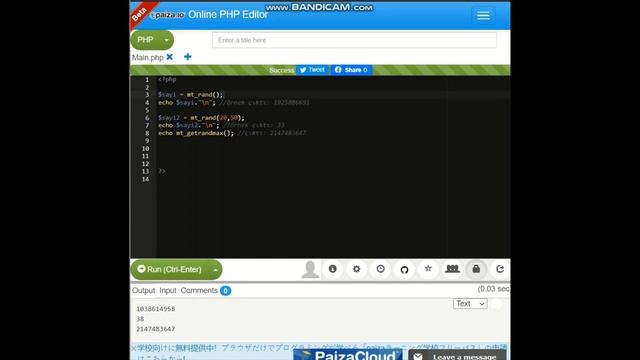Viewport: 640px width, 360px height.
Task: Click the paiza.io logo
Action: [x=168, y=15]
